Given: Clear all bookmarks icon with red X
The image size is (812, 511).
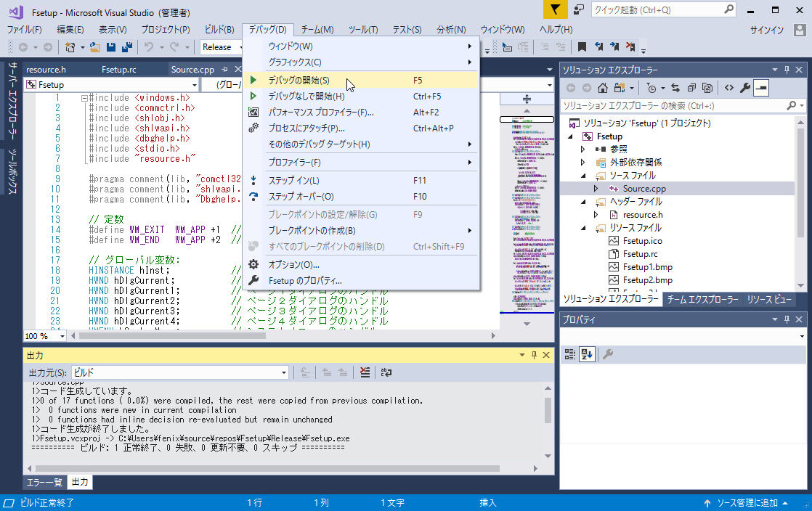Looking at the screenshot, I should point(630,47).
